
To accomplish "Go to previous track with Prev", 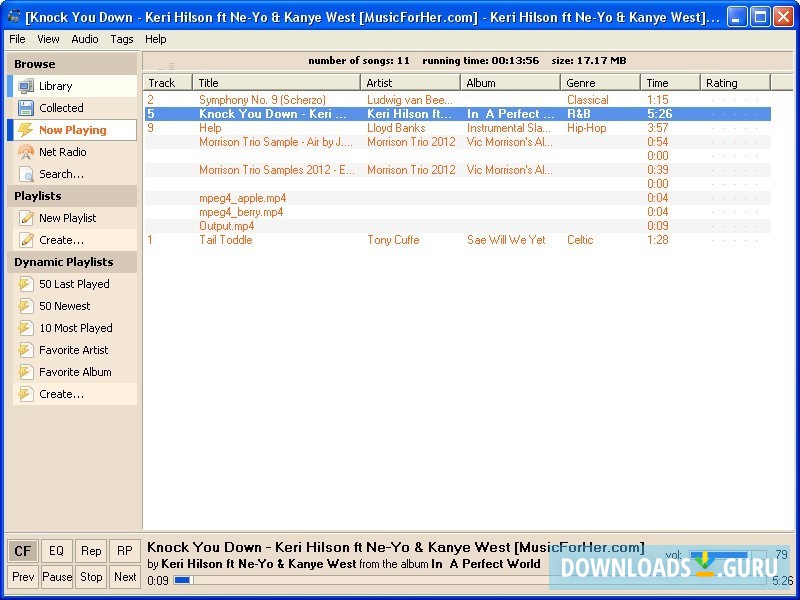I will 22,577.
